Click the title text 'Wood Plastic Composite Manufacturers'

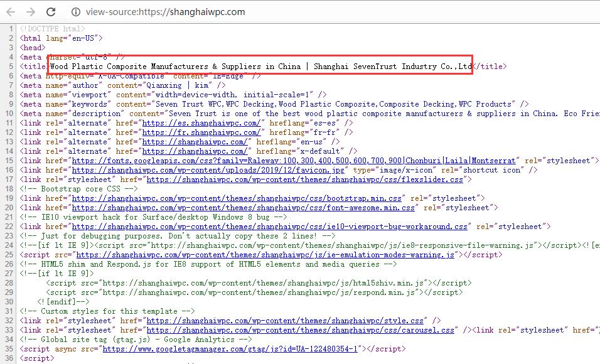[129, 67]
